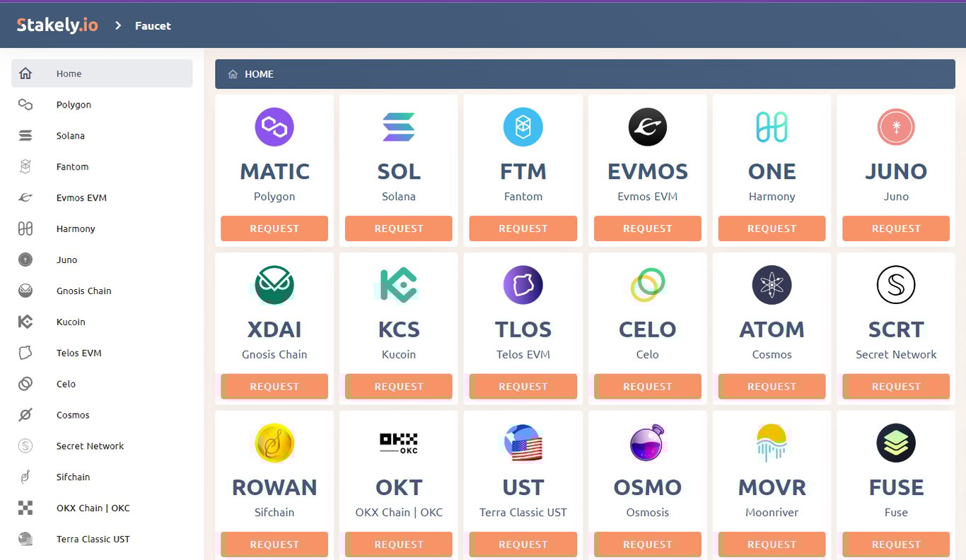Click the EVMOS logo on its card
The height and width of the screenshot is (560, 966).
(648, 127)
